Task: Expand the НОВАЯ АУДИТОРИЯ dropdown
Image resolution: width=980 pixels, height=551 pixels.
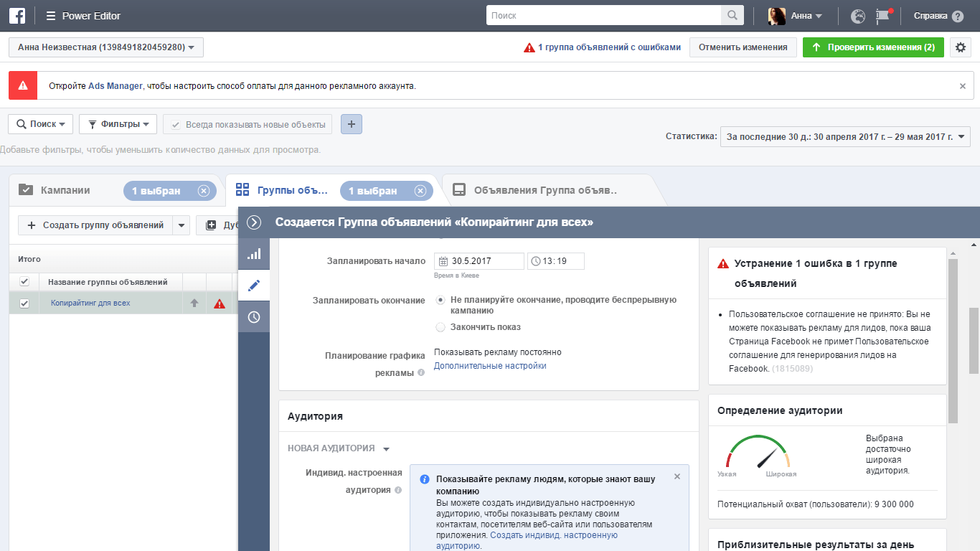Action: pos(339,448)
